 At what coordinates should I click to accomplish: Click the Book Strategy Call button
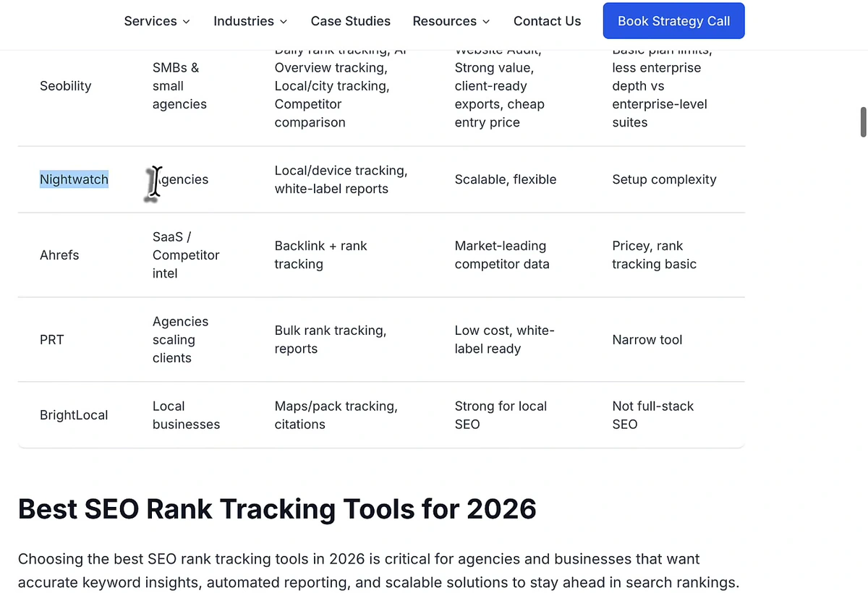point(673,21)
